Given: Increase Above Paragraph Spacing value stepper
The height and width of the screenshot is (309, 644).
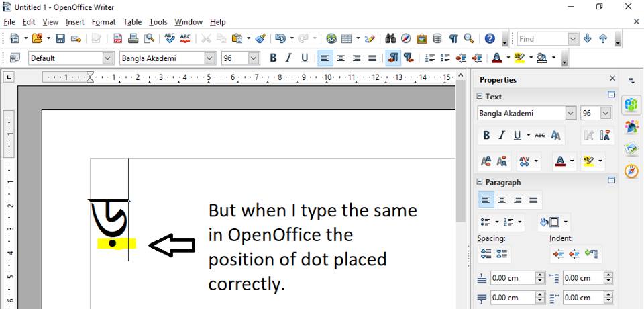Looking at the screenshot, I should (541, 275).
